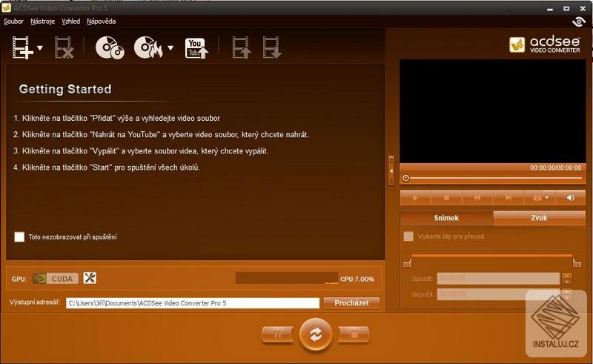Click the clip trim start marker
This screenshot has width=593, height=364.
click(x=407, y=262)
